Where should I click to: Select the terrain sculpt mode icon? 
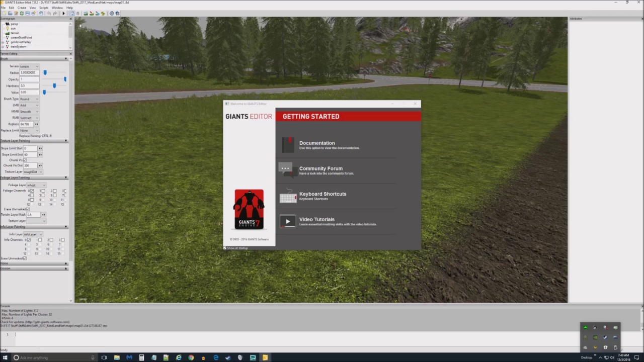tap(86, 13)
